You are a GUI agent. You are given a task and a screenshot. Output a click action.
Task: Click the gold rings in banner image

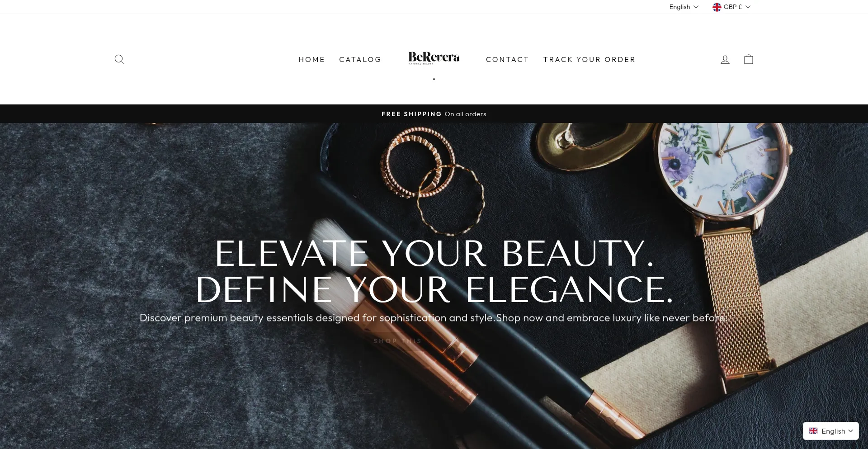(432, 179)
